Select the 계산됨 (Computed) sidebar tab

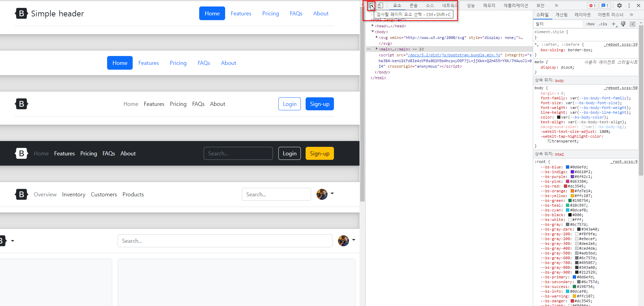point(561,15)
